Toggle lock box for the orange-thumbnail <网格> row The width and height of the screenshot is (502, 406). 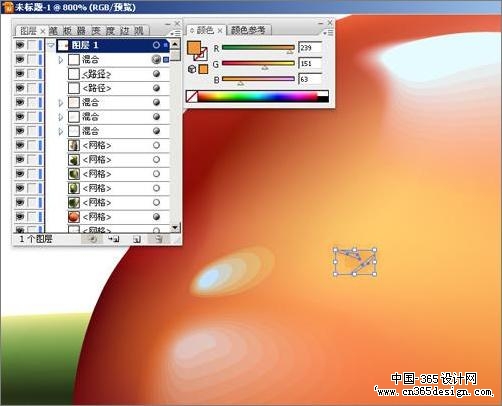[32, 217]
